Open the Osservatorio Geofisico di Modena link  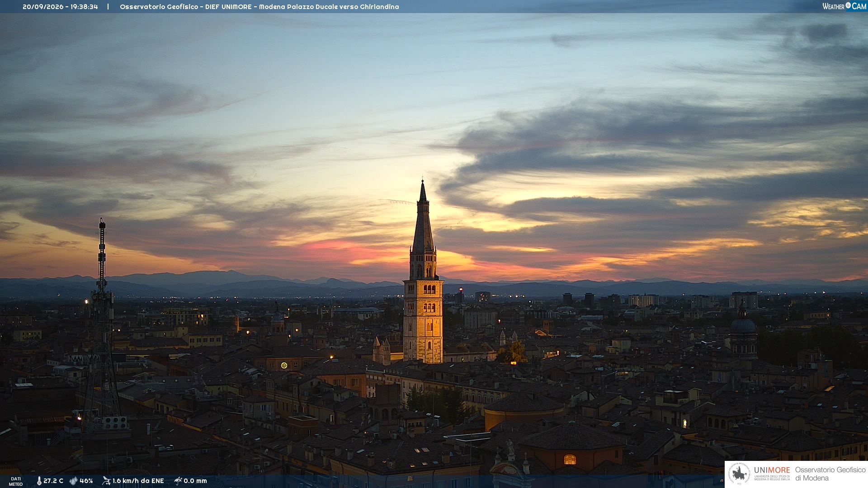click(x=830, y=474)
